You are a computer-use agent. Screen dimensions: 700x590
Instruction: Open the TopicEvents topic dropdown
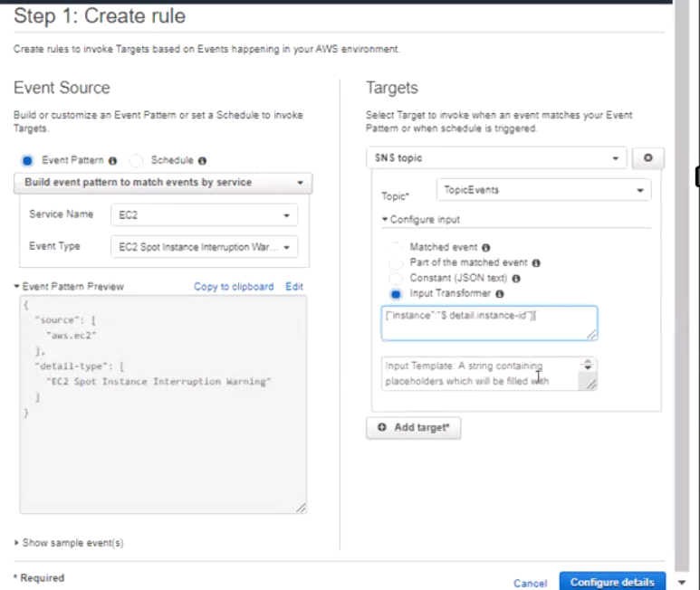pyautogui.click(x=542, y=191)
